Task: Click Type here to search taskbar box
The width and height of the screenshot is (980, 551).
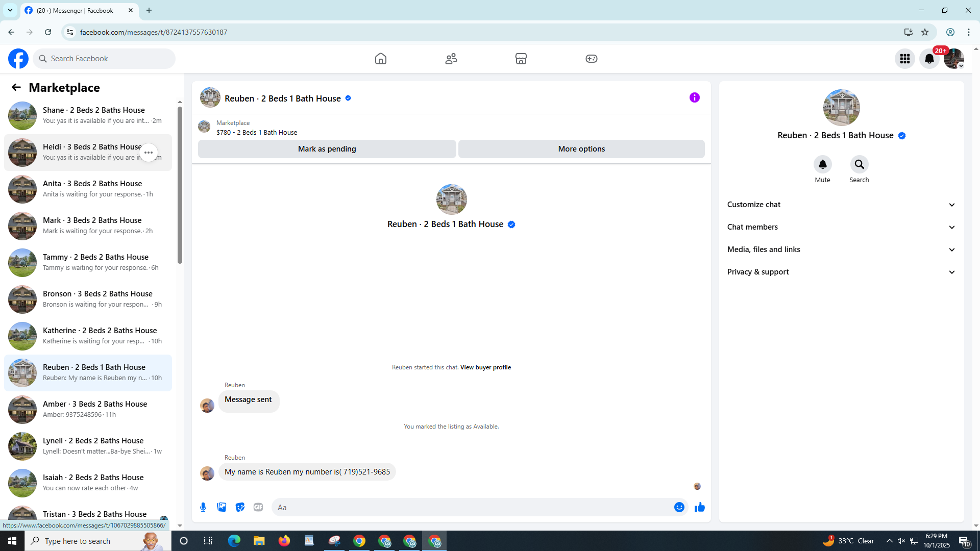Action: pos(98,541)
